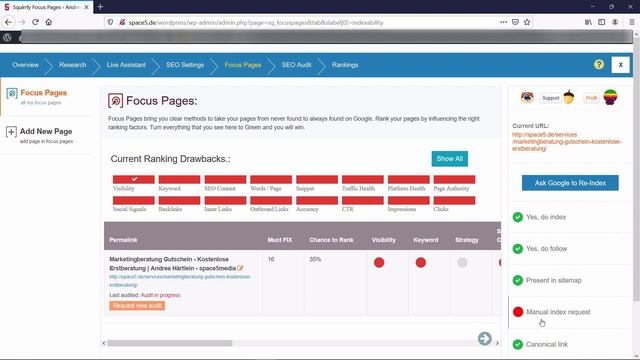Click red Keyword status dot in row

[420, 262]
